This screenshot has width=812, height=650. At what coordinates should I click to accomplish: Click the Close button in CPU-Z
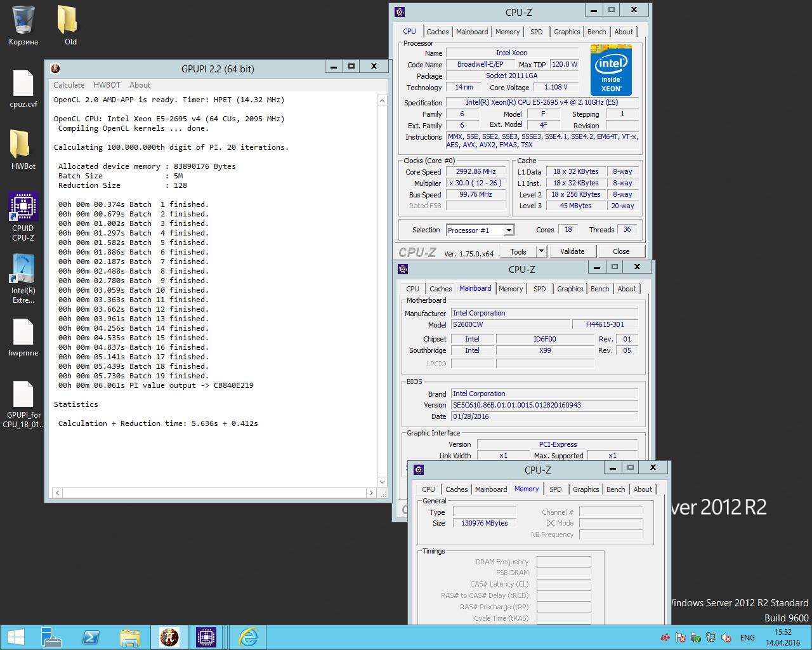(x=621, y=251)
